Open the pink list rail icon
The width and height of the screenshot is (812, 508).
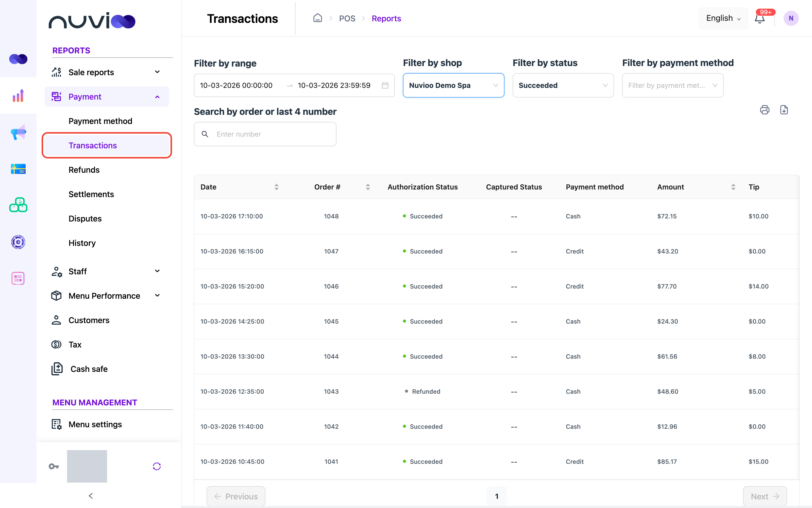coord(18,278)
